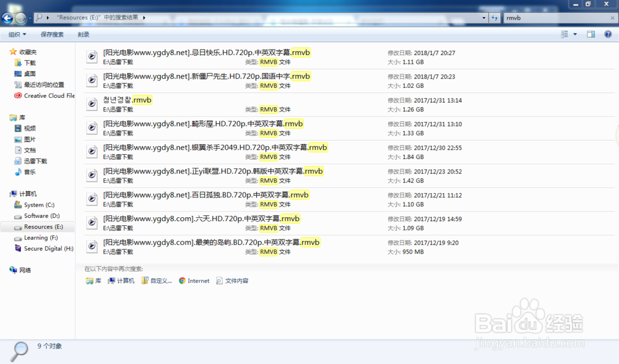Screen dimensions: 619x364
Task: Select the 最美的岛屿 rmvb file icon
Action: pos(92,246)
